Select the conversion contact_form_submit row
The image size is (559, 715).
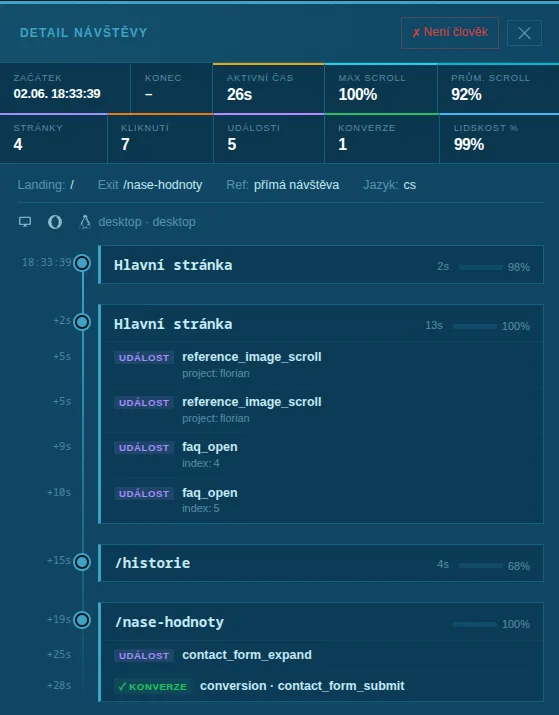pos(322,686)
